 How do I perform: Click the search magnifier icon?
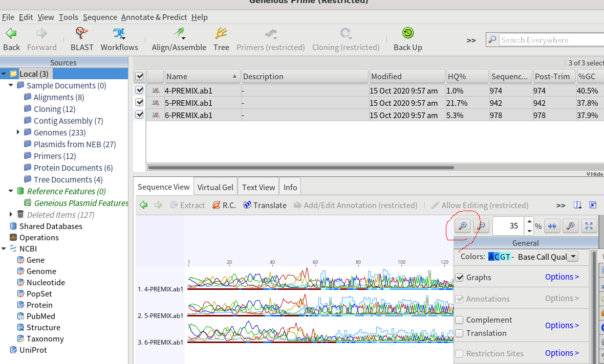click(492, 40)
